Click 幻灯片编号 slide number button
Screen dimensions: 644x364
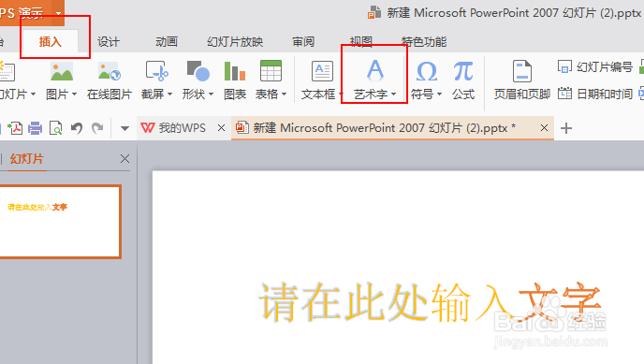(x=595, y=66)
